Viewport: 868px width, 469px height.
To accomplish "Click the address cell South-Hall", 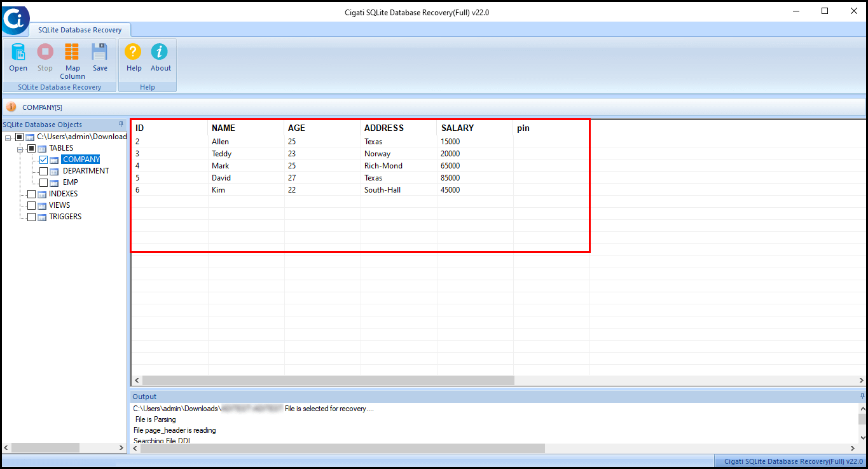I will click(x=399, y=190).
